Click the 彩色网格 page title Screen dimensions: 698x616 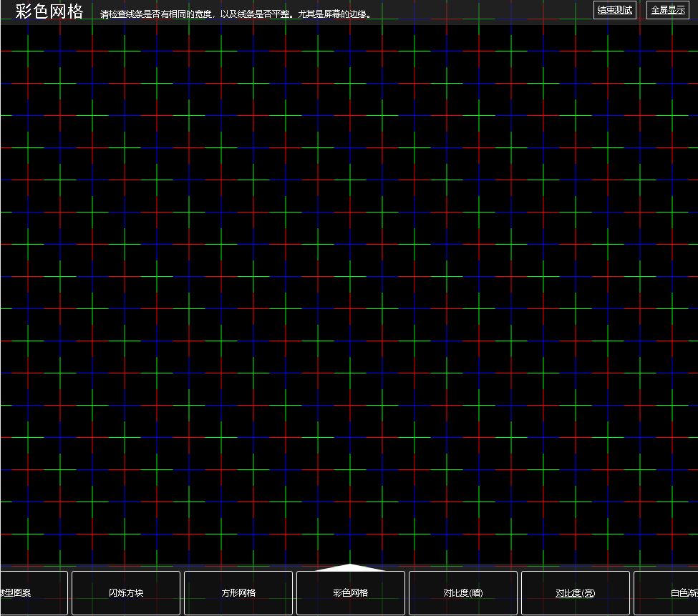(x=49, y=12)
